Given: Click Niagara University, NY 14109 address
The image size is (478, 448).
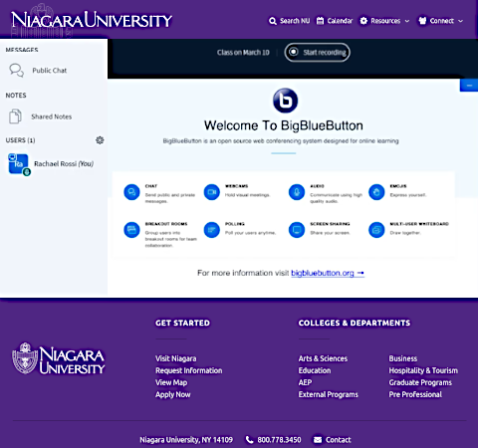Looking at the screenshot, I should [x=186, y=440].
